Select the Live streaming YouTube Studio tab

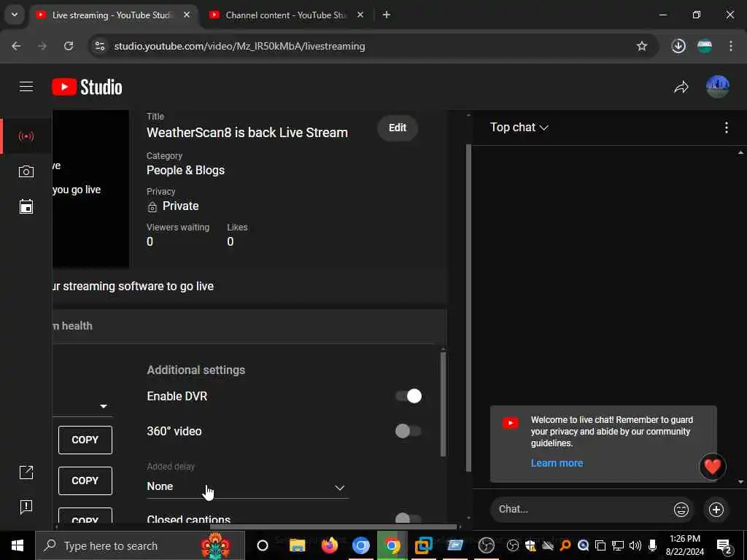pyautogui.click(x=112, y=15)
